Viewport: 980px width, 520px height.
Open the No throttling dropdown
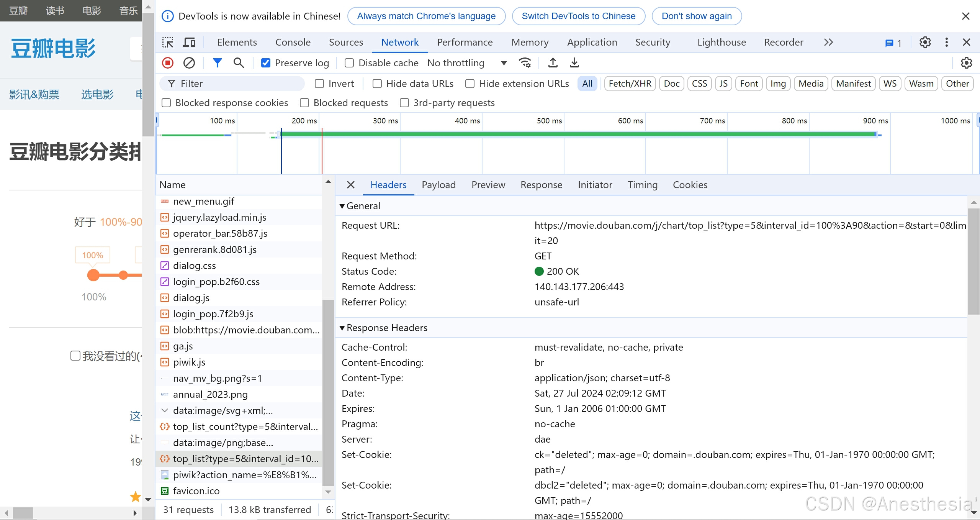[467, 63]
